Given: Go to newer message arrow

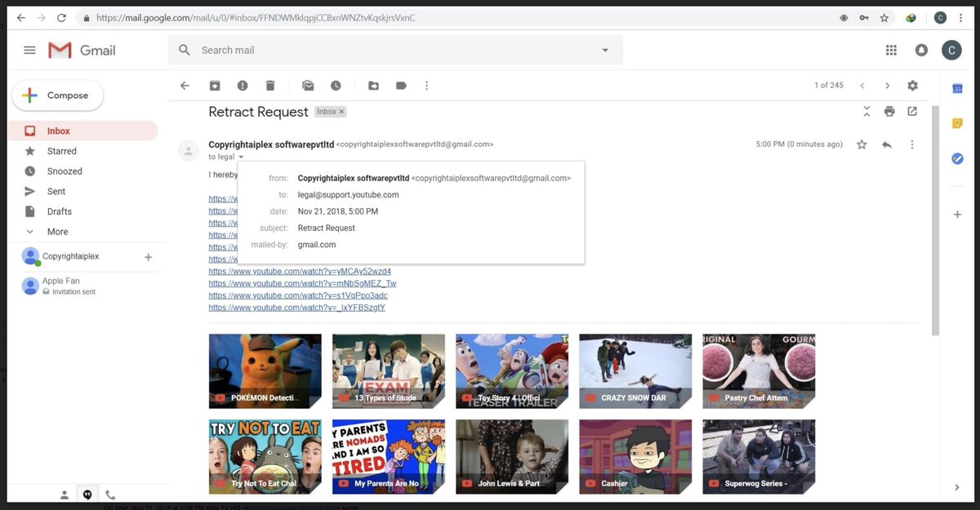Looking at the screenshot, I should pos(862,86).
